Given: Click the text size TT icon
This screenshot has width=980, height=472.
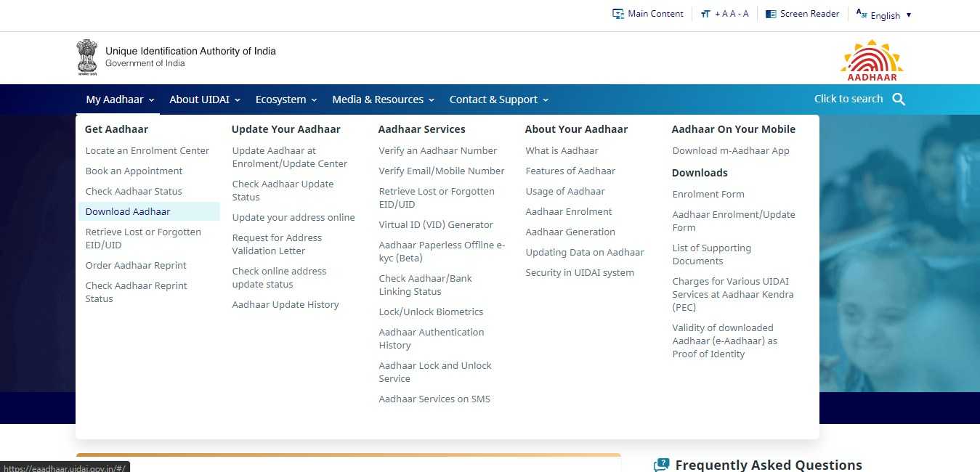Looking at the screenshot, I should click(x=705, y=14).
